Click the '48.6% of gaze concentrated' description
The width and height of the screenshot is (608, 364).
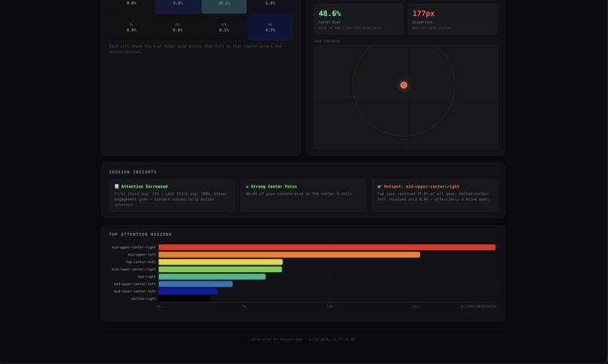[299, 194]
